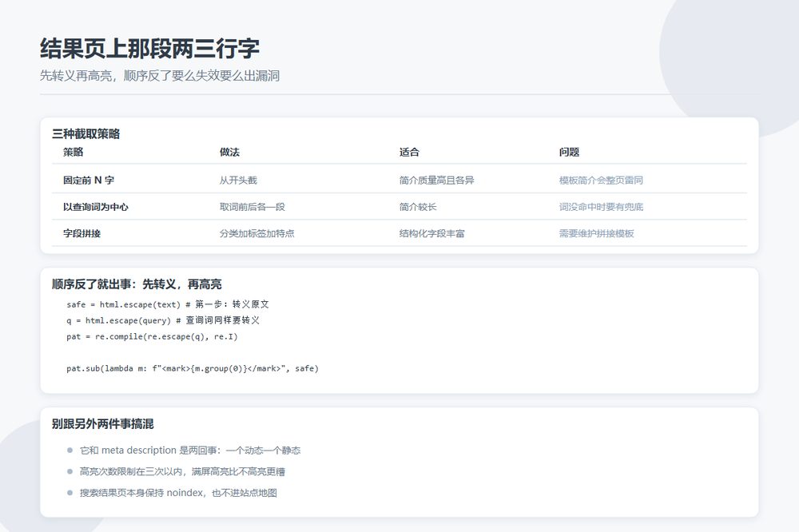The image size is (799, 532).
Task: Click the cell 结构化字段丰富
Action: tap(432, 233)
